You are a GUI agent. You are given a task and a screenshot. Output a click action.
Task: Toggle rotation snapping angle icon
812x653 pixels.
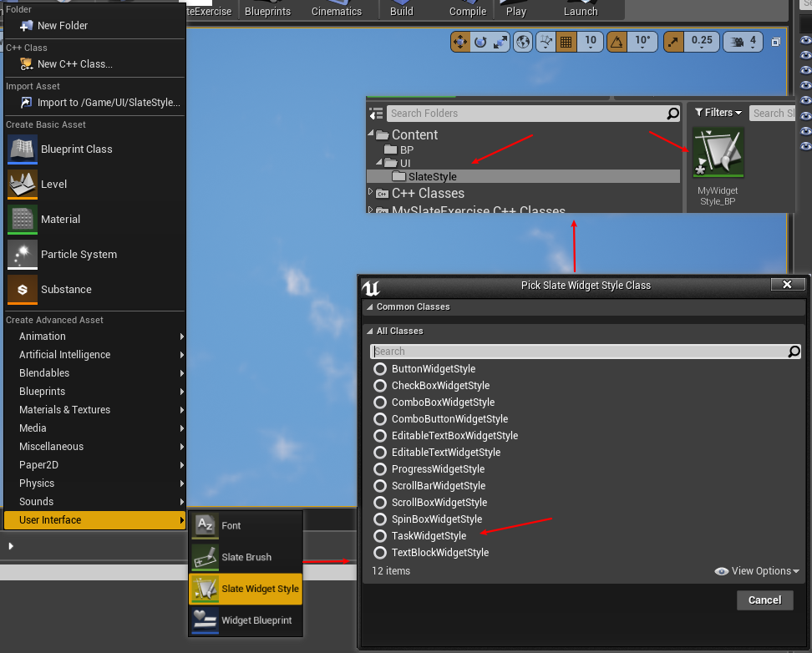point(617,42)
